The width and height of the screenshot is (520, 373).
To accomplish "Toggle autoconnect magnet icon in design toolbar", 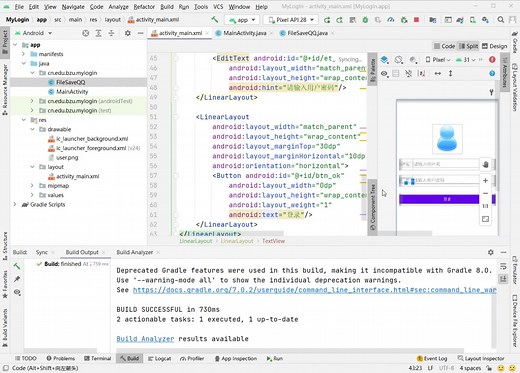I will [408, 73].
